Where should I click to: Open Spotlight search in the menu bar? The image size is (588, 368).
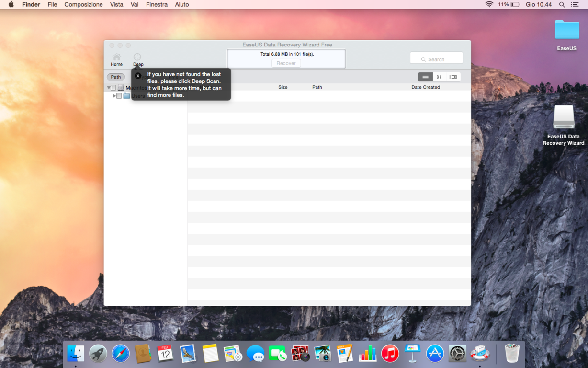[562, 4]
